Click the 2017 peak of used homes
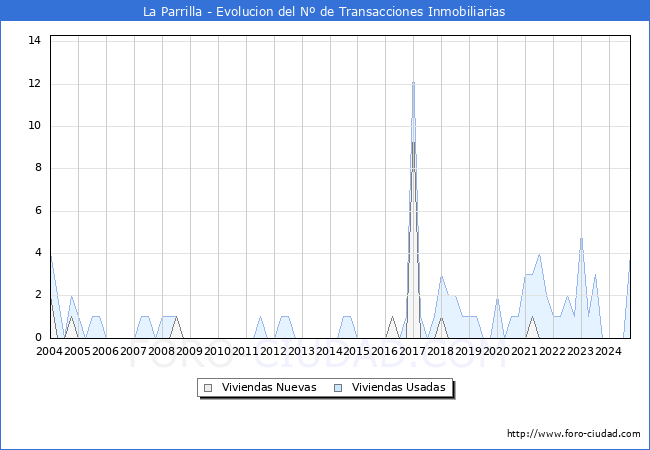Screen dimensions: 650x450 tap(413, 83)
